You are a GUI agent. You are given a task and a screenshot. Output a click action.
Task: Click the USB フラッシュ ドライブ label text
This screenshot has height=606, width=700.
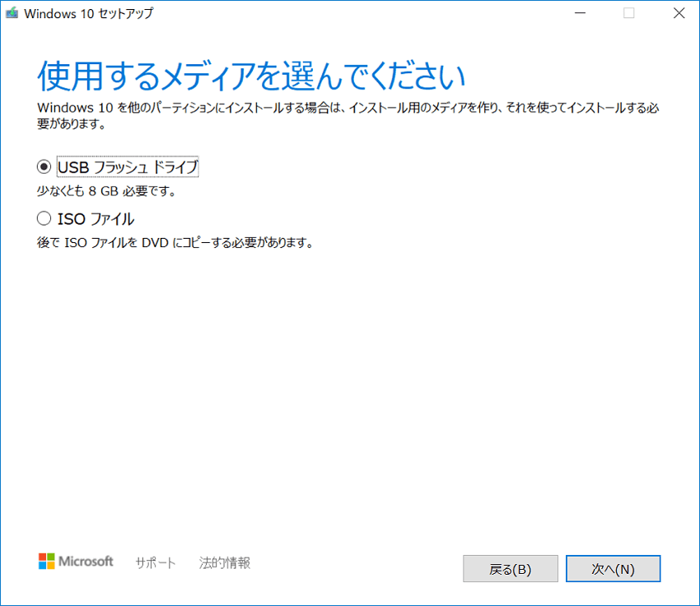[x=128, y=167]
